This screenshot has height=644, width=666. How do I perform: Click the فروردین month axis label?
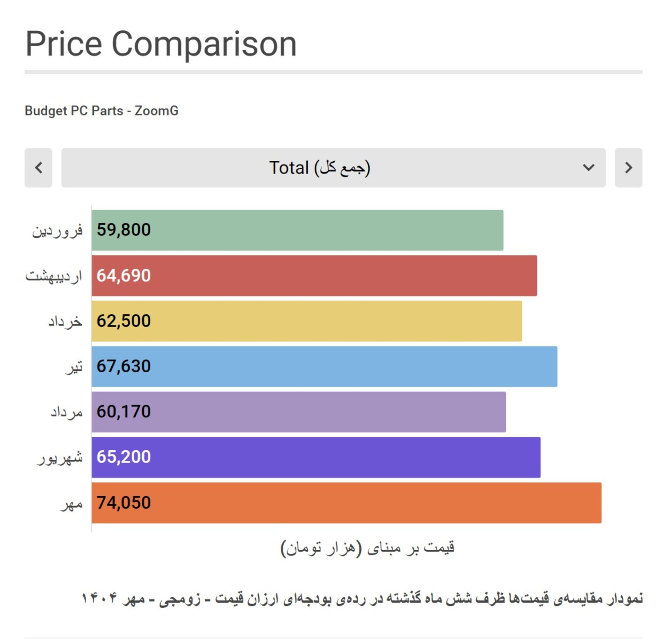point(57,231)
